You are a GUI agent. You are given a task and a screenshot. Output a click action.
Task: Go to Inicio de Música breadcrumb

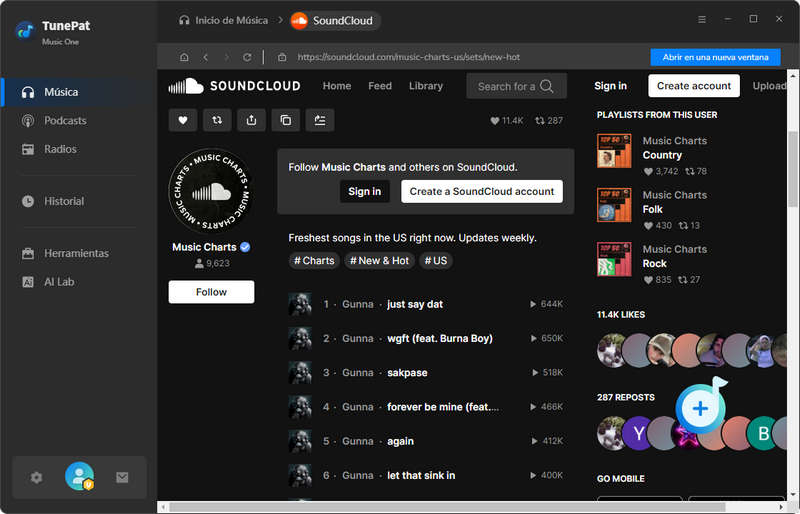[x=223, y=20]
